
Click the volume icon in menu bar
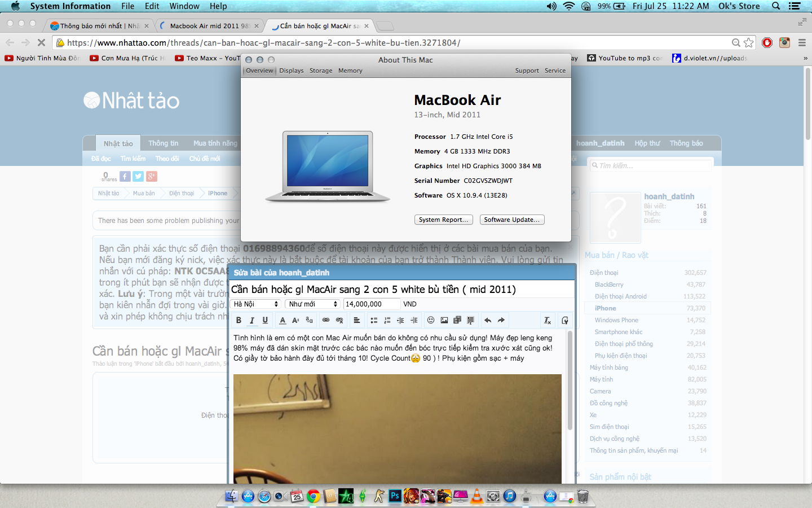(551, 6)
